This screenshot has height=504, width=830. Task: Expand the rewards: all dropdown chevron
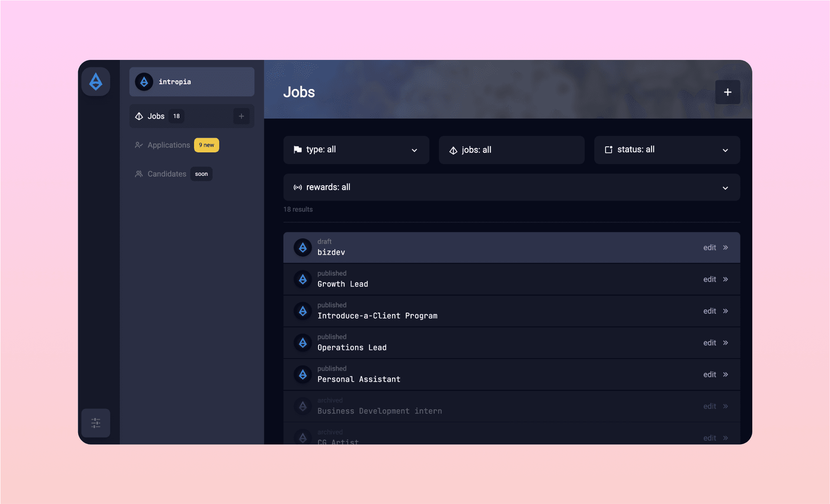coord(725,188)
